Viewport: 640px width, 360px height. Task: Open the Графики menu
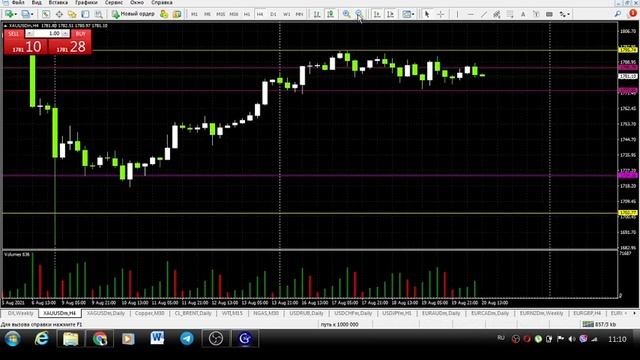[86, 2]
